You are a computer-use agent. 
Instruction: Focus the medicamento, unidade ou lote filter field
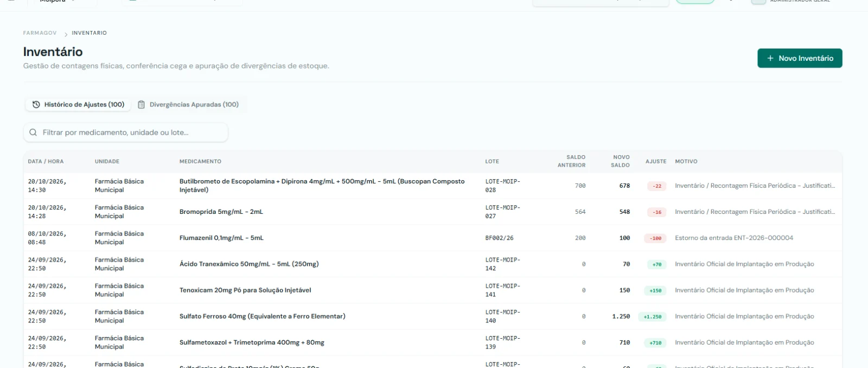126,132
